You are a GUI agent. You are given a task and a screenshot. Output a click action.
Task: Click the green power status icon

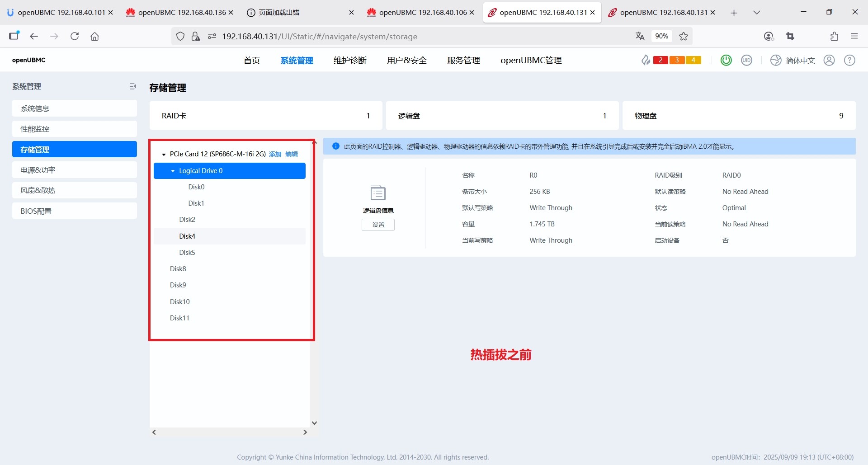726,60
